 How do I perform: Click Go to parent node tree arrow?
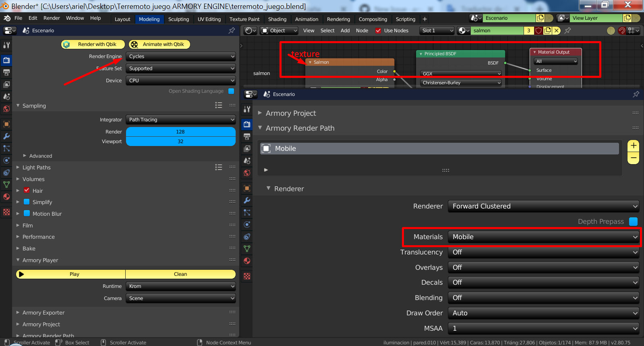click(x=611, y=31)
